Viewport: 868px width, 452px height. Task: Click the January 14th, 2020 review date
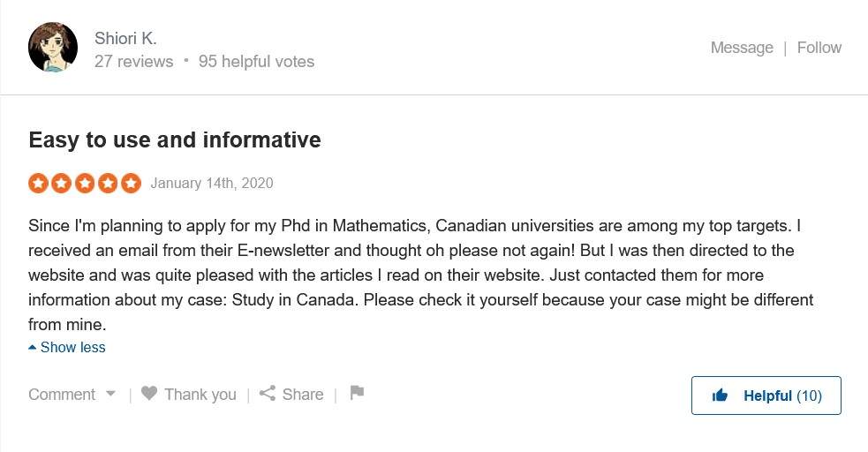(x=212, y=183)
